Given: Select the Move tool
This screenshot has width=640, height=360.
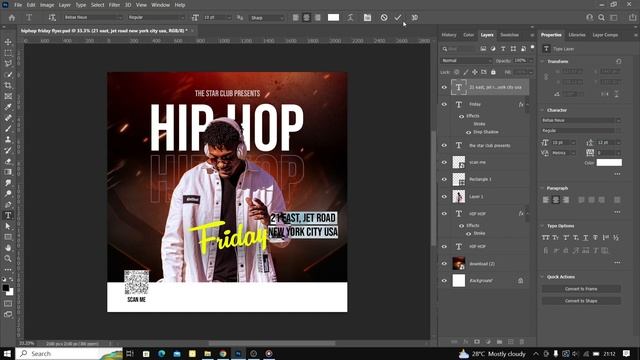Looking at the screenshot, I should coord(8,42).
